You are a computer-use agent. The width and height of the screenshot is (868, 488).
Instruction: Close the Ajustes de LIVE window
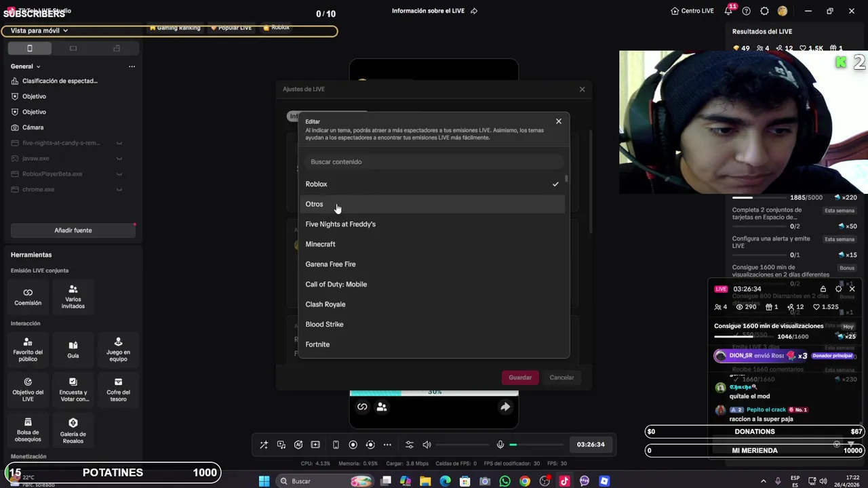[582, 89]
